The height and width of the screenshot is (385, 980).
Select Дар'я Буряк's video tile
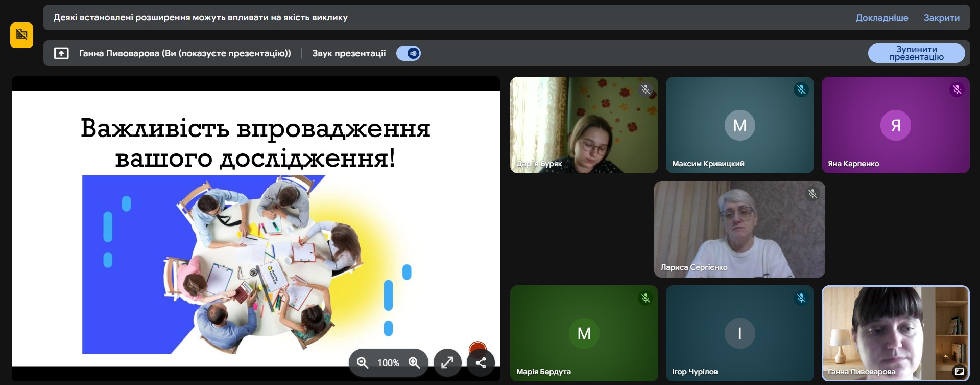[584, 125]
